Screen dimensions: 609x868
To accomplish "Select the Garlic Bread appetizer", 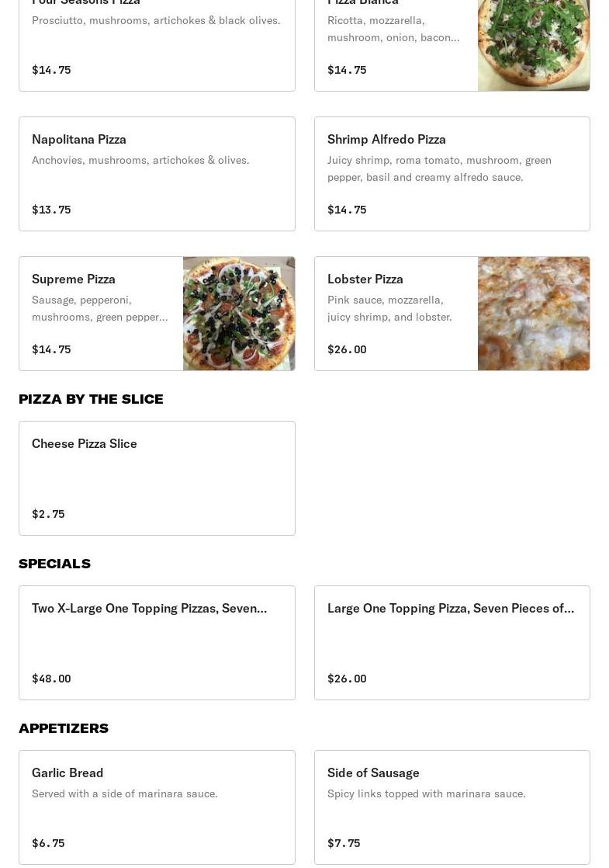I will [x=157, y=807].
